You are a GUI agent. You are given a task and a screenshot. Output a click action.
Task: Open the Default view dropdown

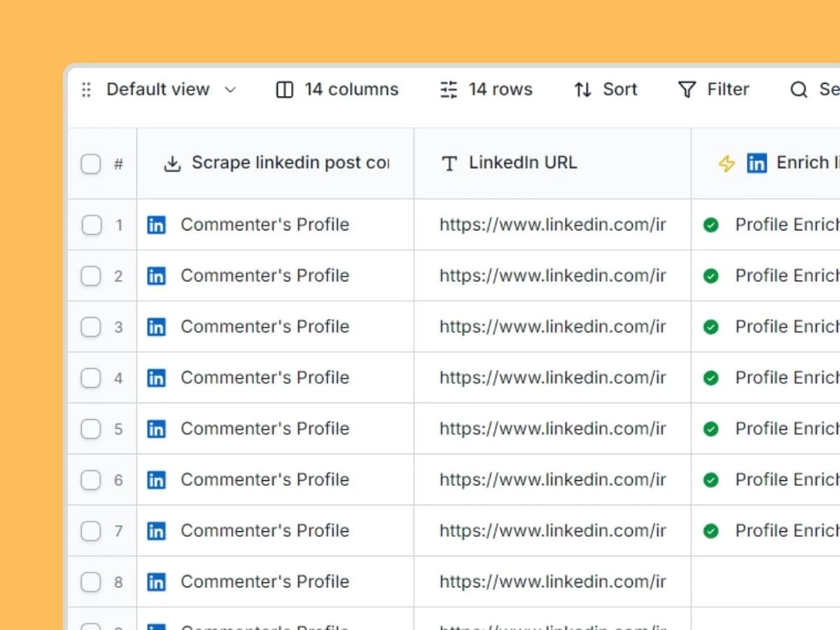coord(157,90)
